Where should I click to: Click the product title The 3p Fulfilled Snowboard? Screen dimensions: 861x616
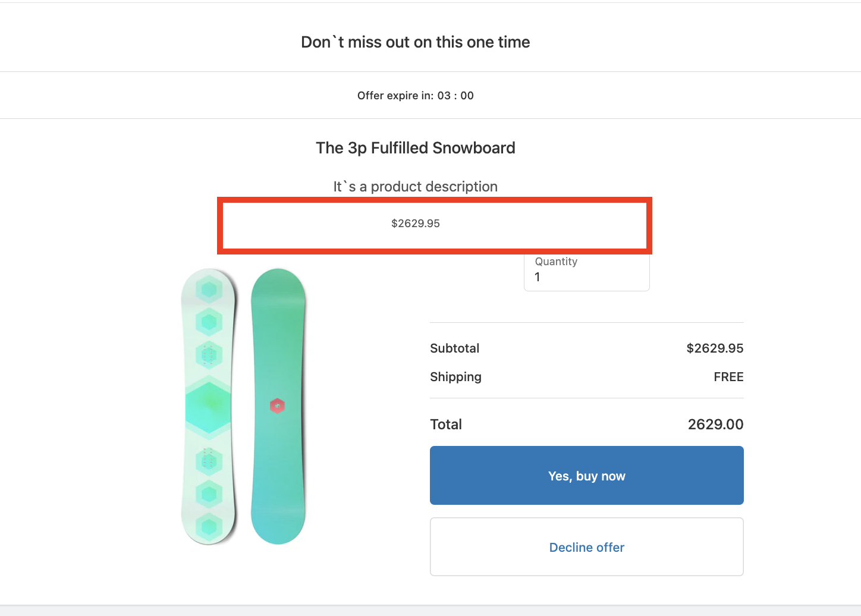(416, 148)
